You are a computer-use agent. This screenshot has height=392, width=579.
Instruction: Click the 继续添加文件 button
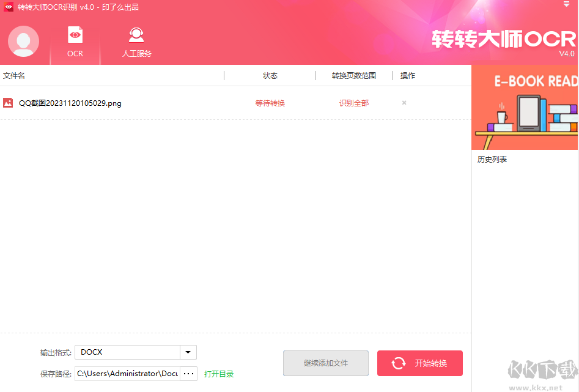325,363
